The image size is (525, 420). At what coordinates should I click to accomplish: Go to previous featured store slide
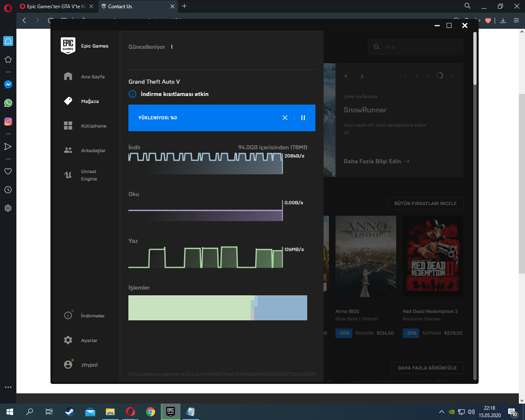(346, 76)
